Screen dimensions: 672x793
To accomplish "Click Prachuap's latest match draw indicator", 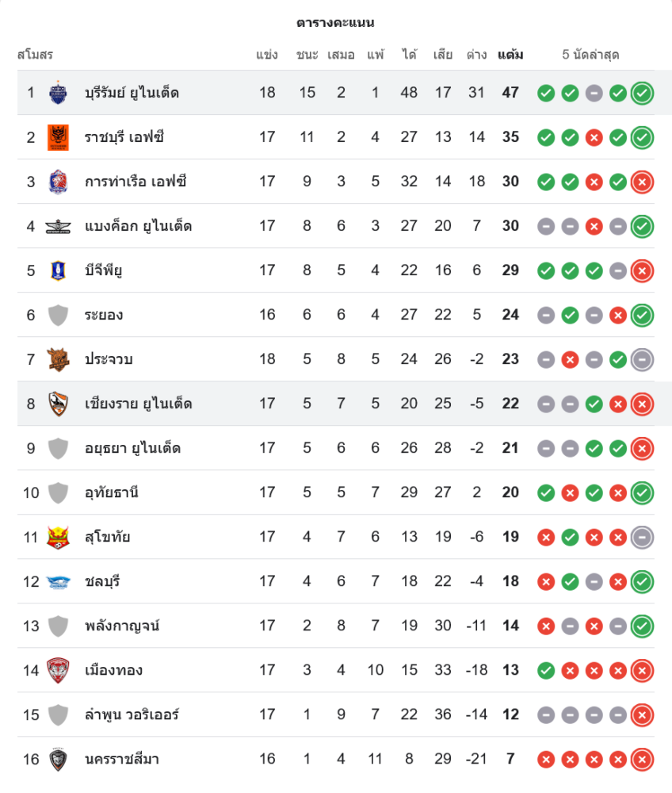I will pyautogui.click(x=642, y=359).
